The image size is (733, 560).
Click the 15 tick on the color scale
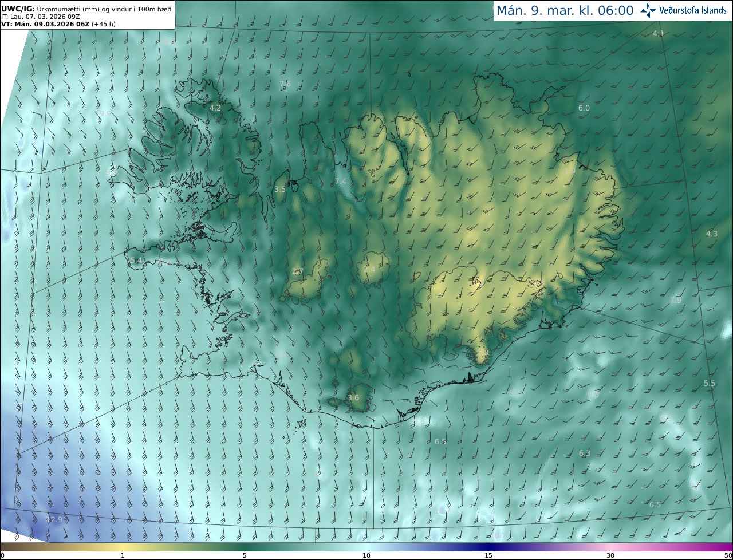488,555
